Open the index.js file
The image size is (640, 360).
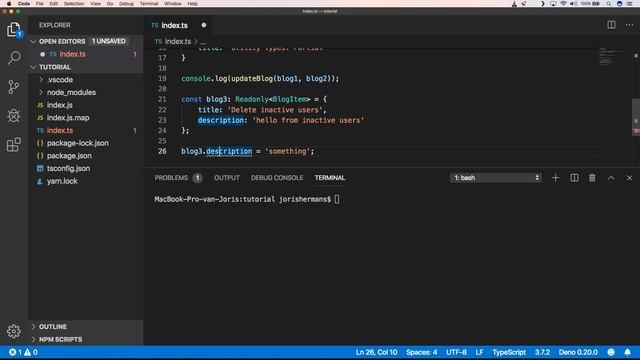click(x=60, y=105)
